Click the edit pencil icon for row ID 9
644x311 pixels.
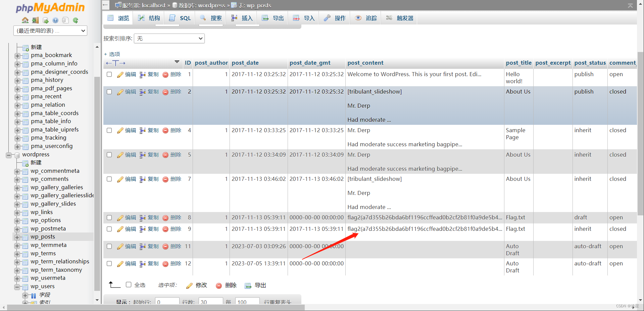pos(120,229)
